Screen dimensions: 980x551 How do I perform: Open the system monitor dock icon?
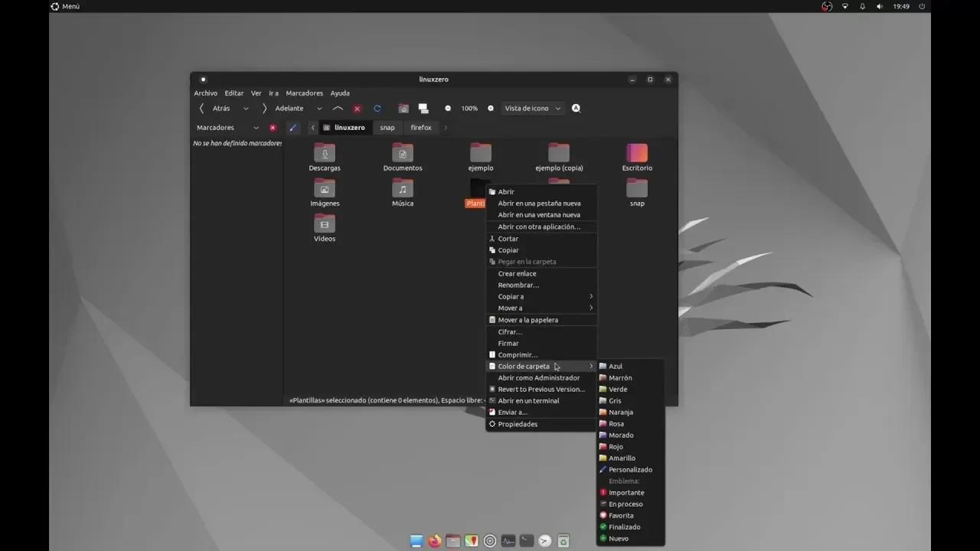click(508, 540)
